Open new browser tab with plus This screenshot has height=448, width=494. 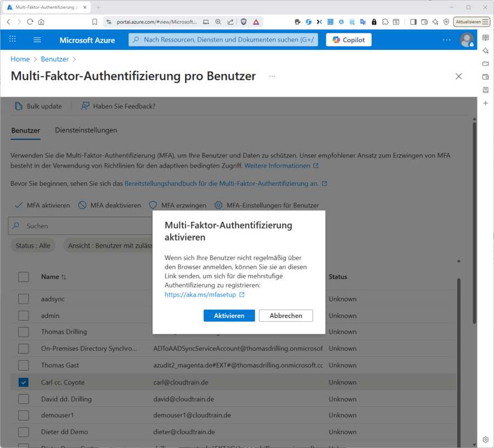click(98, 7)
